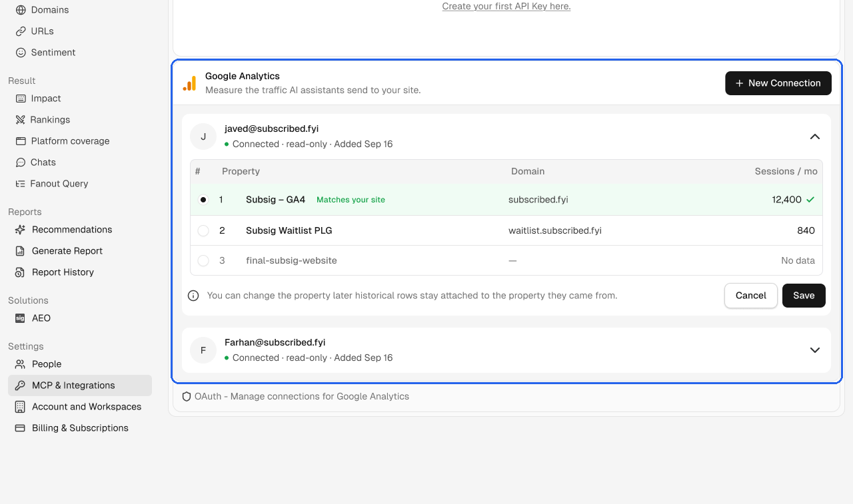Image resolution: width=853 pixels, height=504 pixels.
Task: Click the Chats speech bubble icon
Action: pyautogui.click(x=21, y=162)
